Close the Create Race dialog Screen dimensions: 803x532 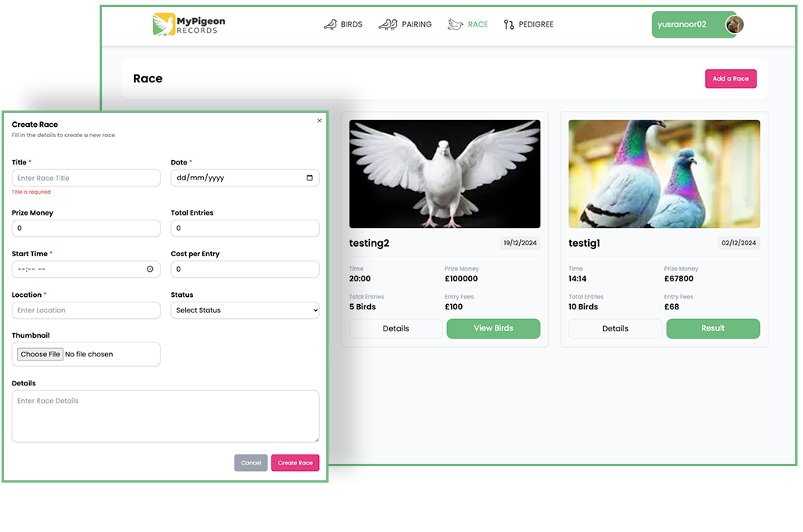(x=320, y=121)
